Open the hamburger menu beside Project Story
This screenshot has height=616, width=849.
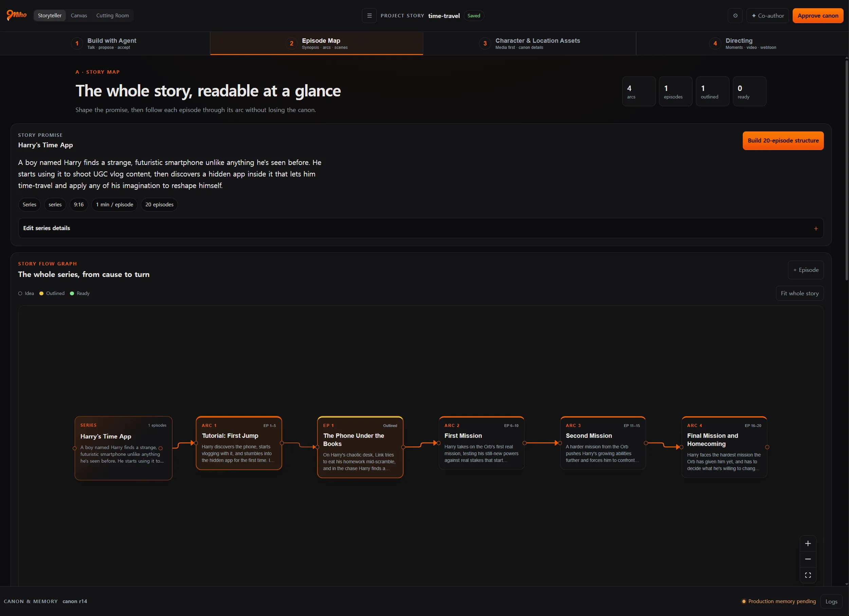[369, 16]
